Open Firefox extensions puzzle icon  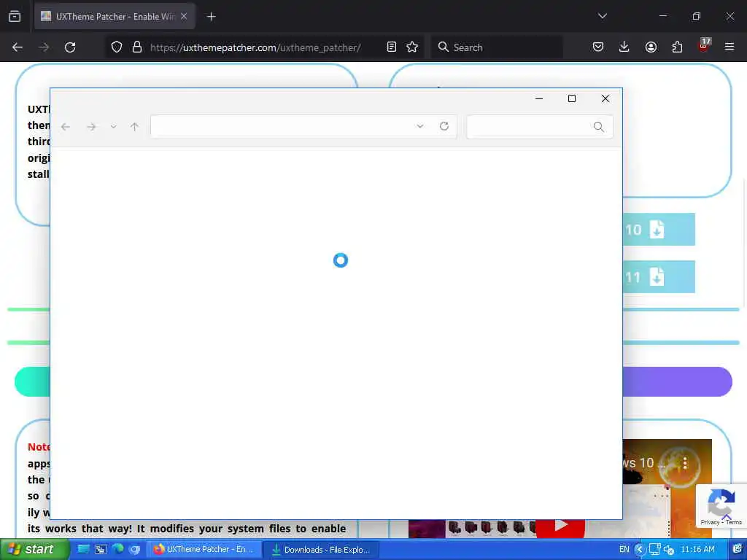677,47
